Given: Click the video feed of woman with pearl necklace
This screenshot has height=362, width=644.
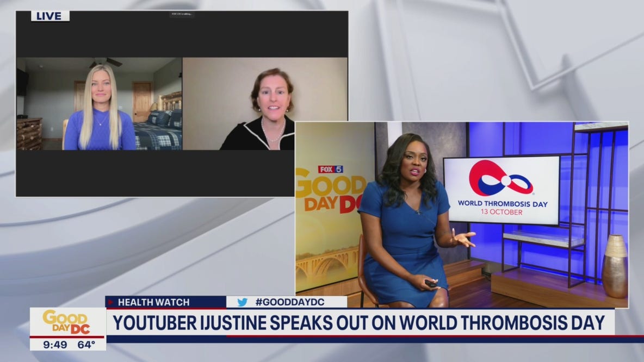Looking at the screenshot, I should (265, 103).
